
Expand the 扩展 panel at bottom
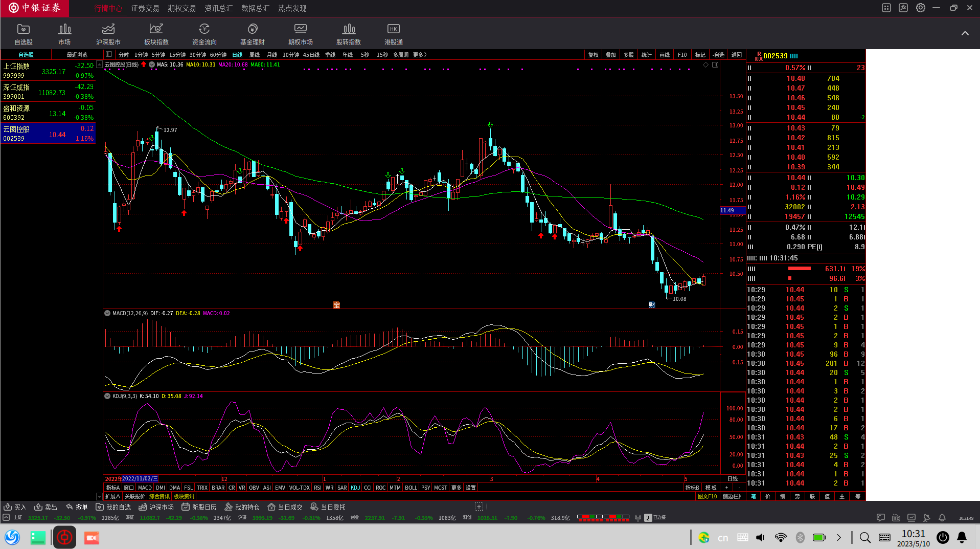(x=112, y=496)
